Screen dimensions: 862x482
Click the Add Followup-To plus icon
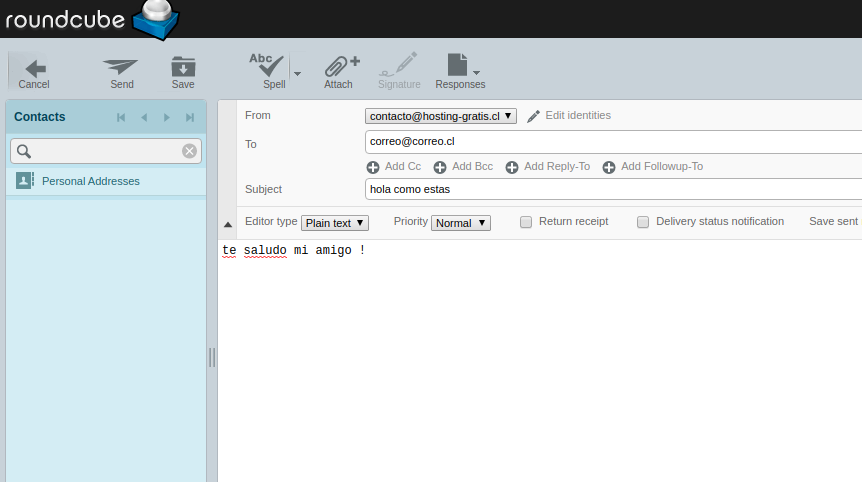(609, 167)
